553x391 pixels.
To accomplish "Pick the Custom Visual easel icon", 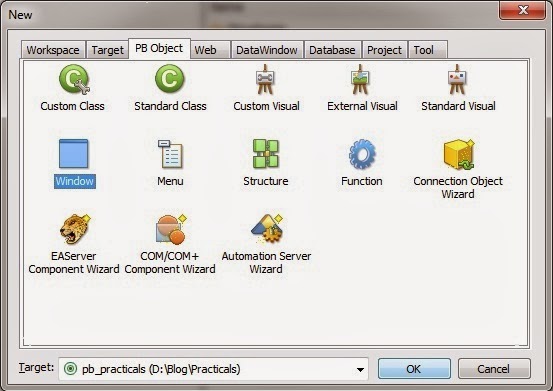I will pos(265,79).
